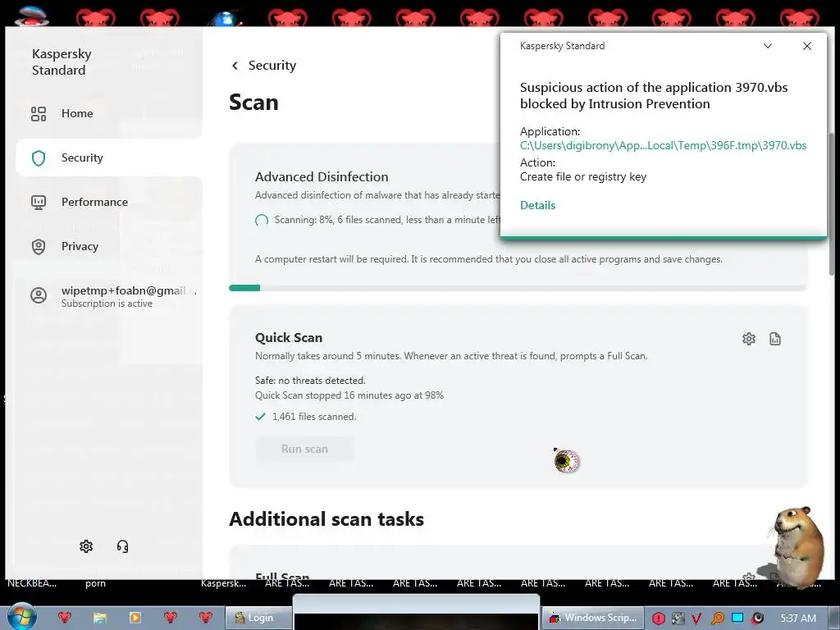Viewport: 840px width, 630px height.
Task: Click the red V tray icon
Action: pos(697,619)
